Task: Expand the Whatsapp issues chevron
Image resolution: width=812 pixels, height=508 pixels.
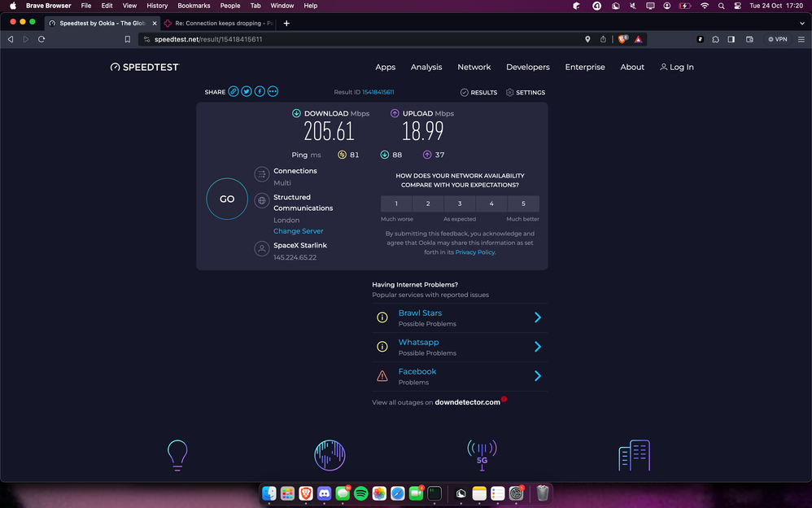Action: click(538, 347)
